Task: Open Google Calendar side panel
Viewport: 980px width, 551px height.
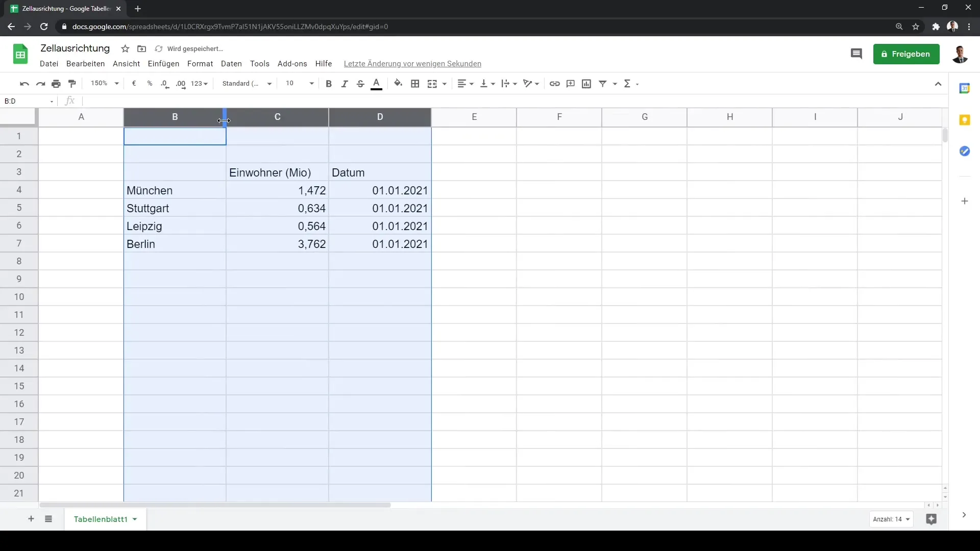Action: 964,88
